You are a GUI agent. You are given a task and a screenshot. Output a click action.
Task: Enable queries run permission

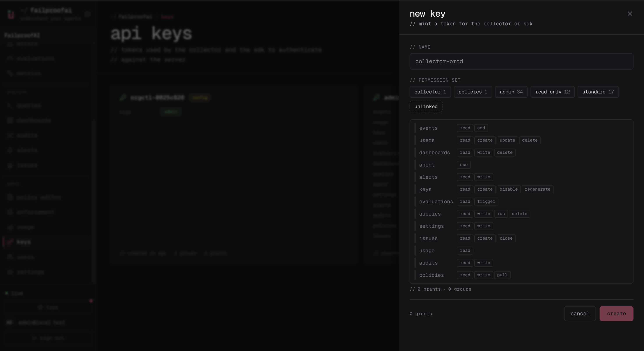click(x=501, y=214)
